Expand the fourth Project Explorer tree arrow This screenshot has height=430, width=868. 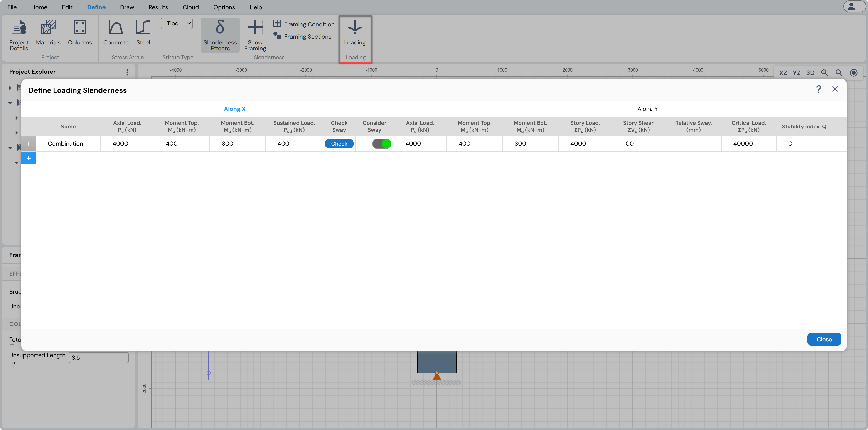(16, 133)
